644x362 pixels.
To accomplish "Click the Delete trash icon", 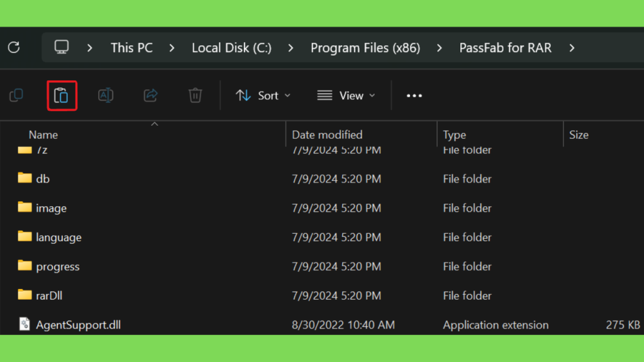I will pos(195,96).
